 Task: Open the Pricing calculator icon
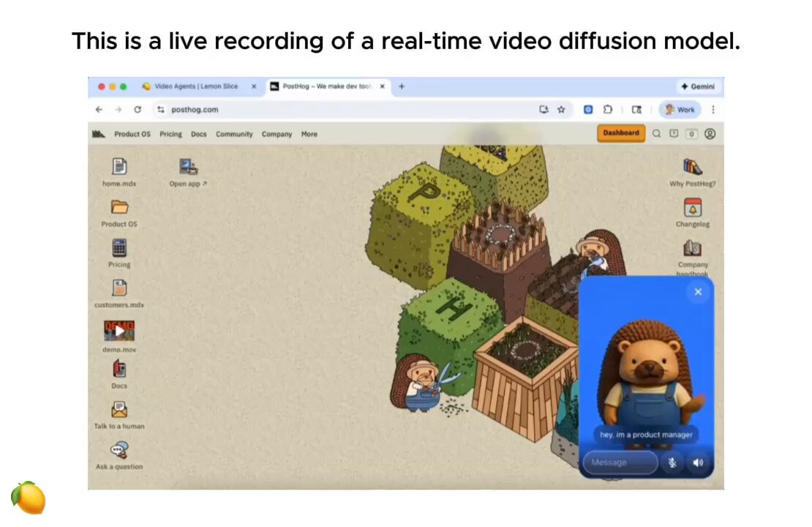pyautogui.click(x=119, y=247)
